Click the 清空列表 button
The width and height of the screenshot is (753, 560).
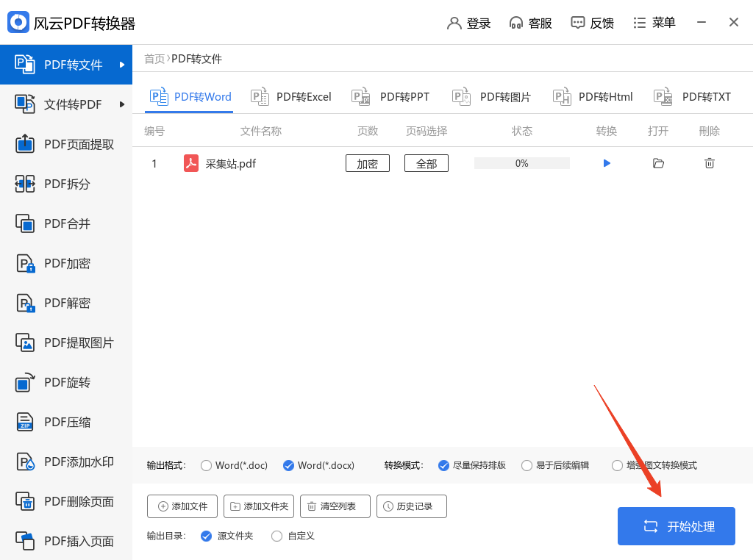tap(335, 506)
